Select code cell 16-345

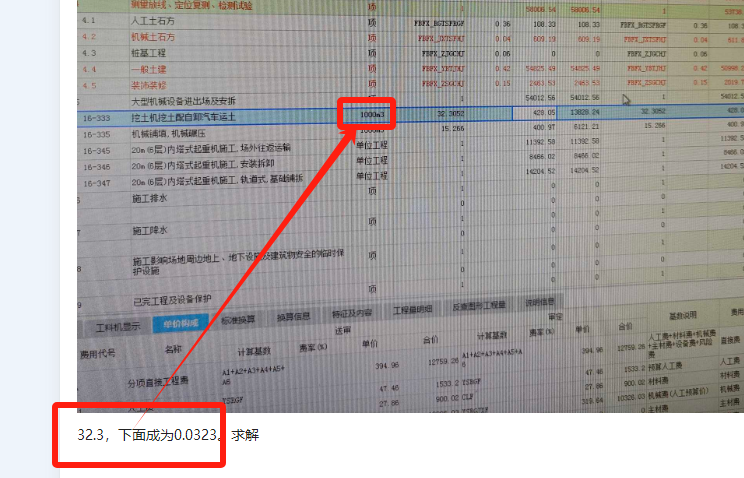[96, 151]
